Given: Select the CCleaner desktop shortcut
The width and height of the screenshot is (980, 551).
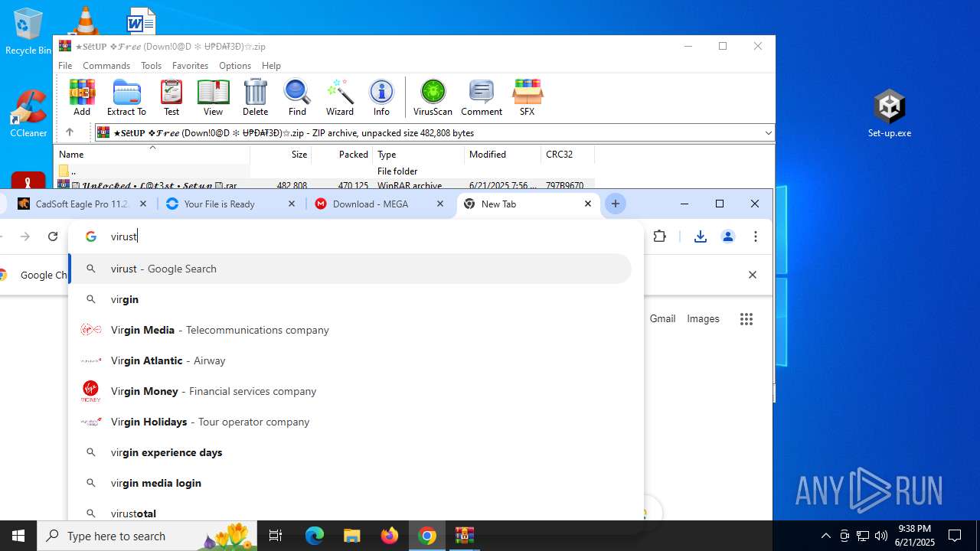Looking at the screenshot, I should (x=28, y=113).
